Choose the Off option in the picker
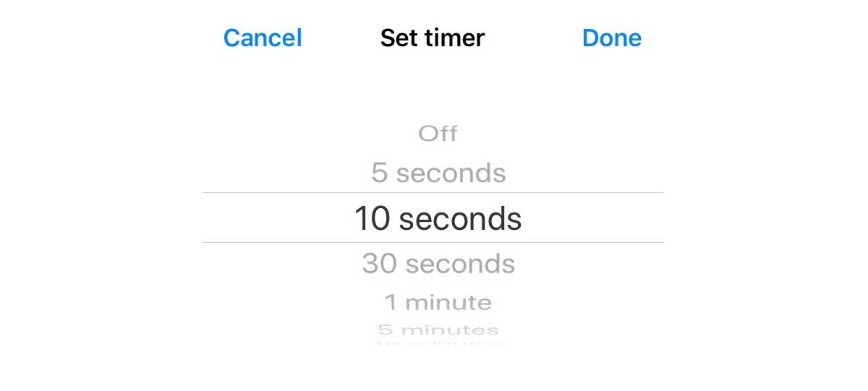The width and height of the screenshot is (868, 391). coord(438,133)
